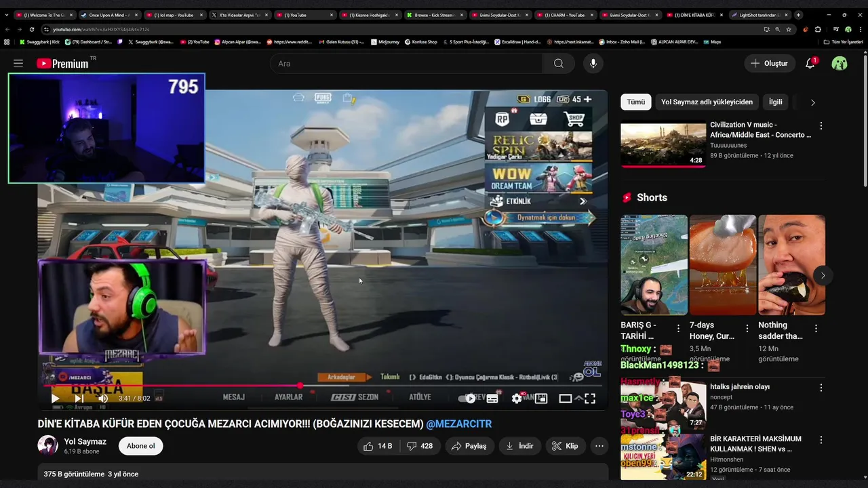The height and width of the screenshot is (488, 868).
Task: Select the Tümü filter chip
Action: pos(636,102)
